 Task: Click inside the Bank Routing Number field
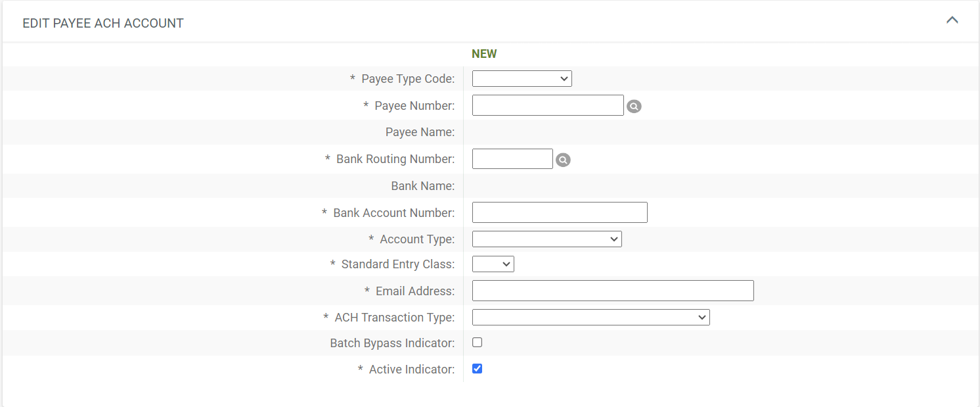tap(512, 158)
